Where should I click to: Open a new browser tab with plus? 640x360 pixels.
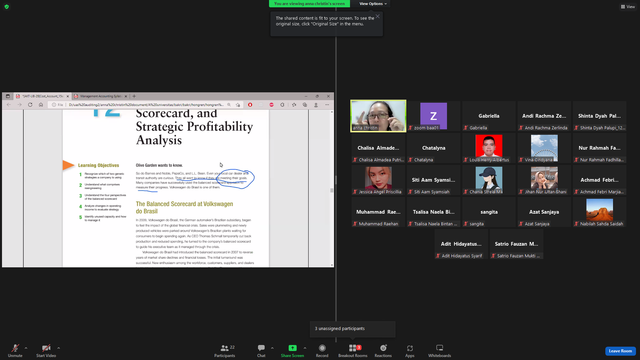pos(134,96)
